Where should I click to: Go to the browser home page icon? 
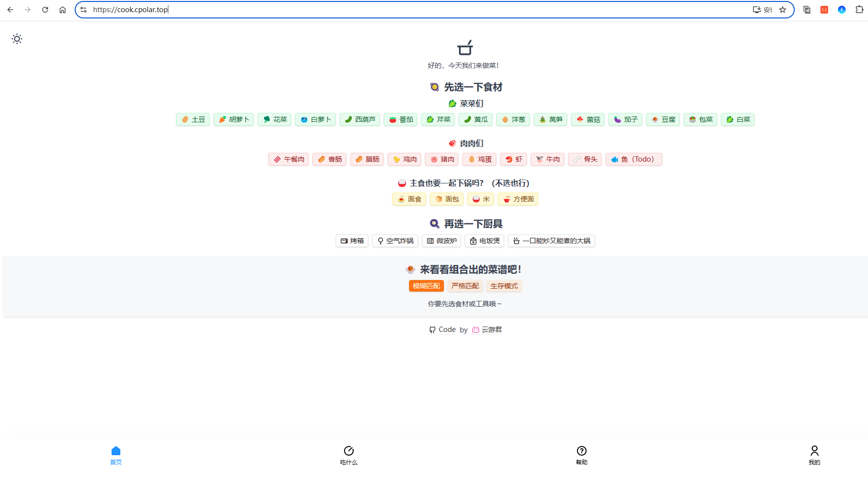63,10
